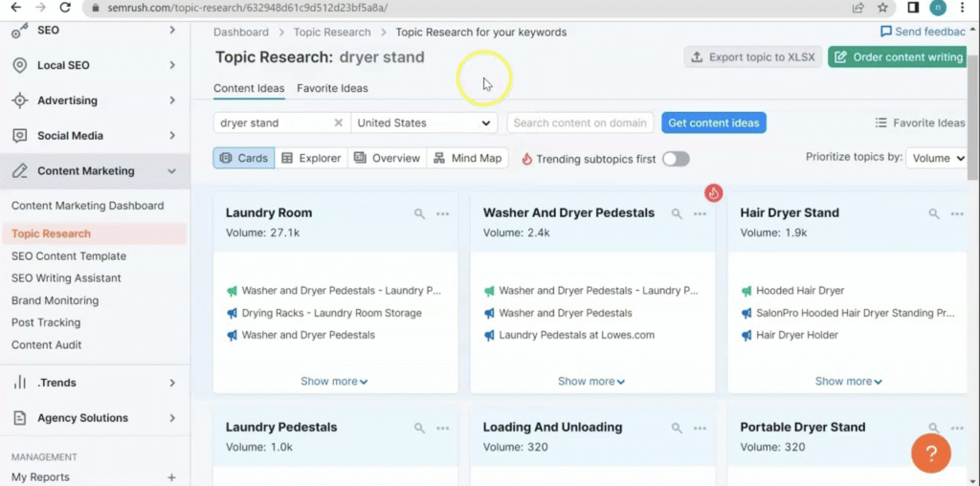Bookmark page with star icon
This screenshot has height=486, width=980.
[x=882, y=8]
